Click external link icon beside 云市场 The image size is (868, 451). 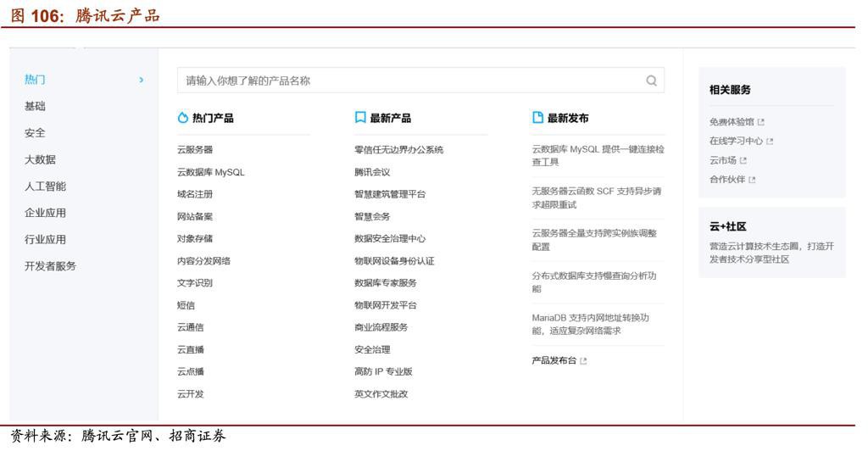(743, 160)
